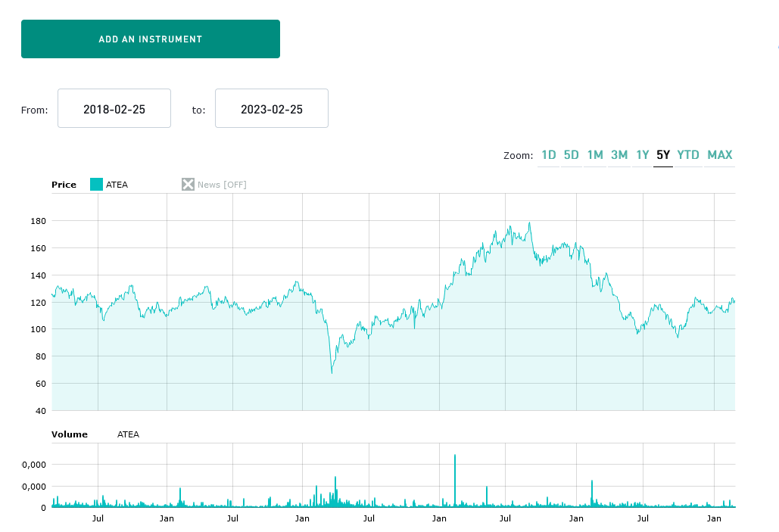Choose the 3M zoom range
The image size is (779, 532).
[x=619, y=155]
